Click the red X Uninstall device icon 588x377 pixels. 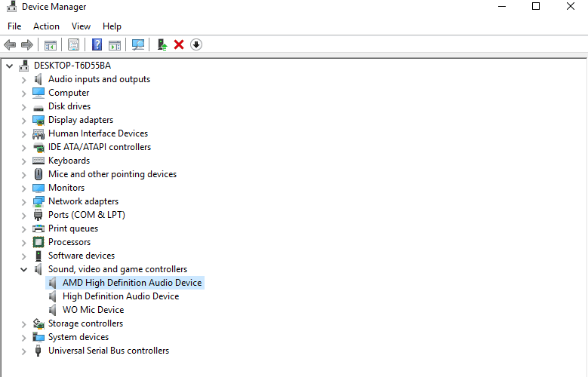tap(179, 45)
